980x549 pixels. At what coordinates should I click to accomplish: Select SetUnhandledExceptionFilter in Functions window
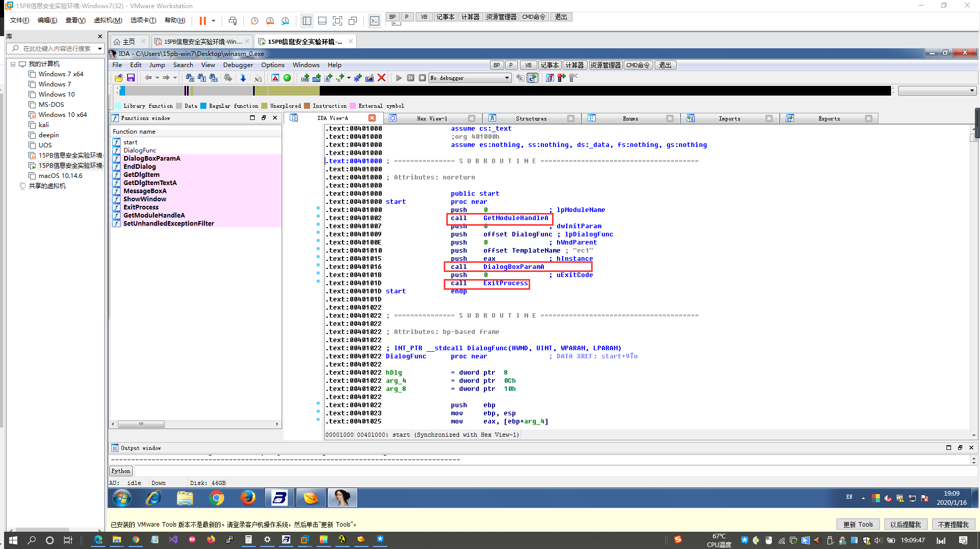169,224
